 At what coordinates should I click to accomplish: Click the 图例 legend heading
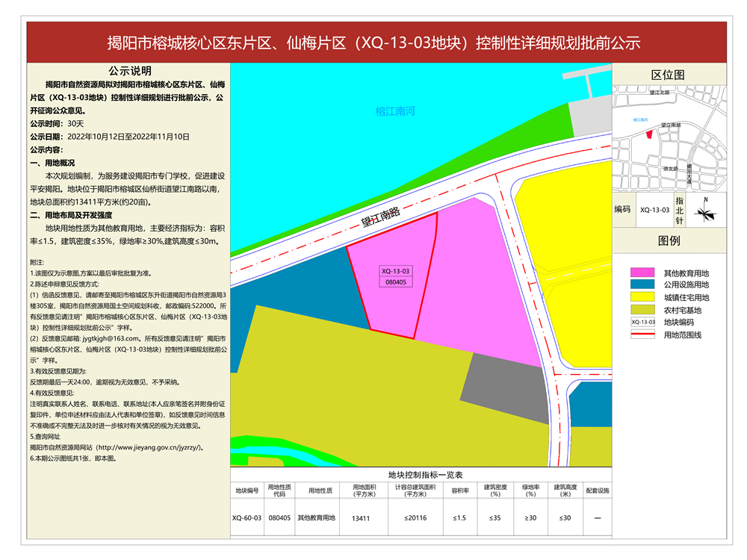669,241
